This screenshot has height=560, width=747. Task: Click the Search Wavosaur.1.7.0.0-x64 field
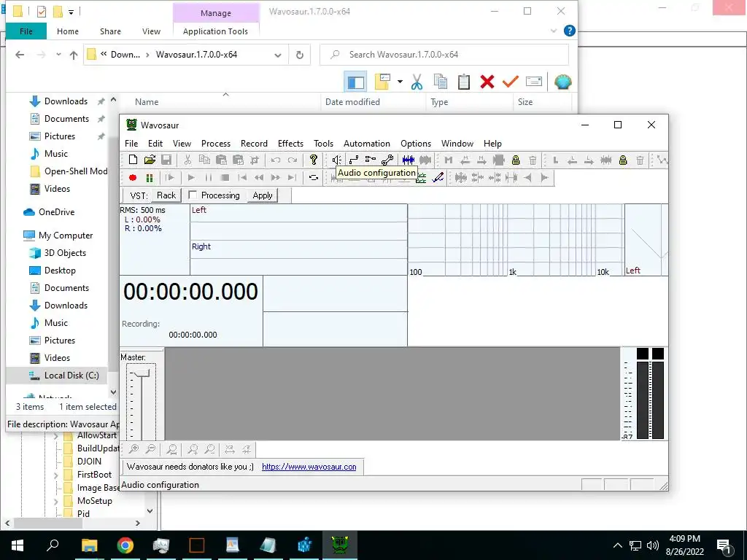[444, 55]
